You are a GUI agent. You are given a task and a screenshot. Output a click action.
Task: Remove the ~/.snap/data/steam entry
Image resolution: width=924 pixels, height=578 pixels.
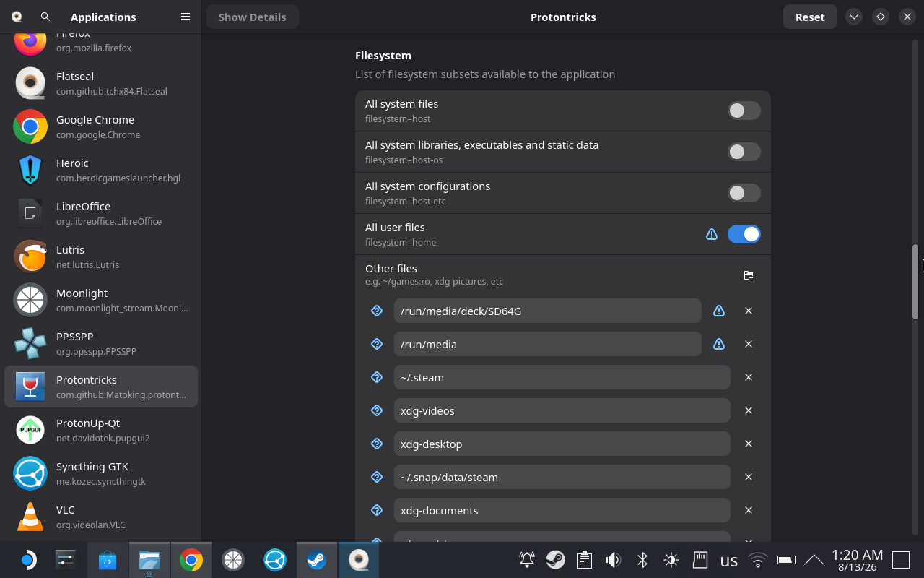tap(749, 477)
